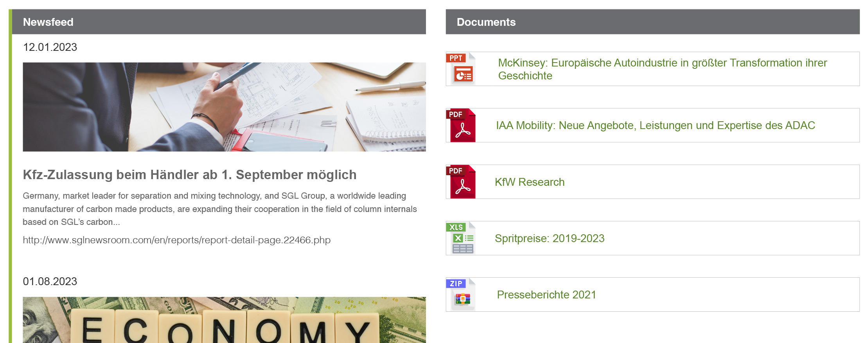
Task: Click the green vertical bar beside Newsfeed
Action: point(10,176)
